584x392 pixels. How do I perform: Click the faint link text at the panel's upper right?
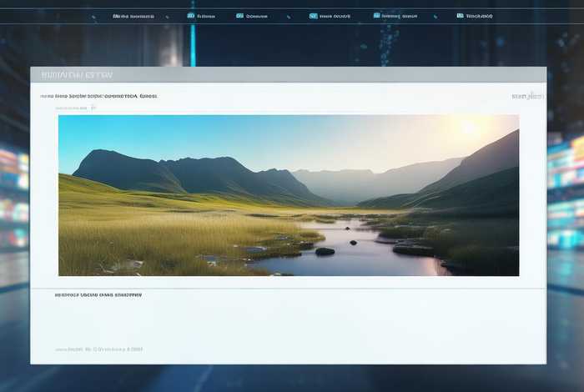[528, 96]
